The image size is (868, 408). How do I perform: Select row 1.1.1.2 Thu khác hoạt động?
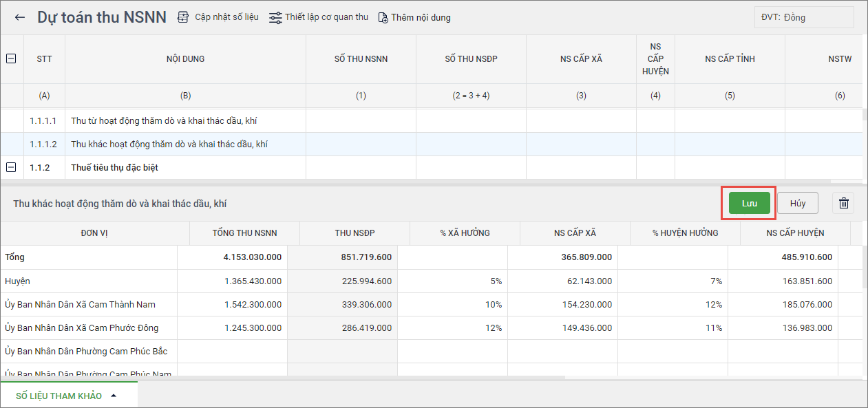click(x=169, y=144)
